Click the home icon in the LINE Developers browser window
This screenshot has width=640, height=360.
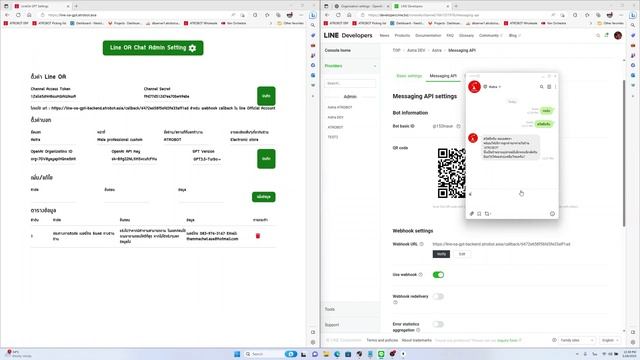pos(349,15)
